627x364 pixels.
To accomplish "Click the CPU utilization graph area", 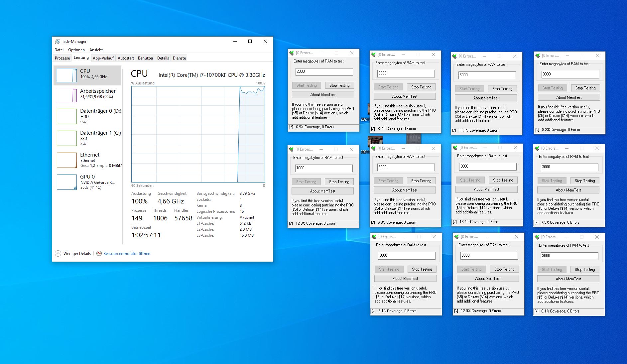I will click(x=198, y=134).
